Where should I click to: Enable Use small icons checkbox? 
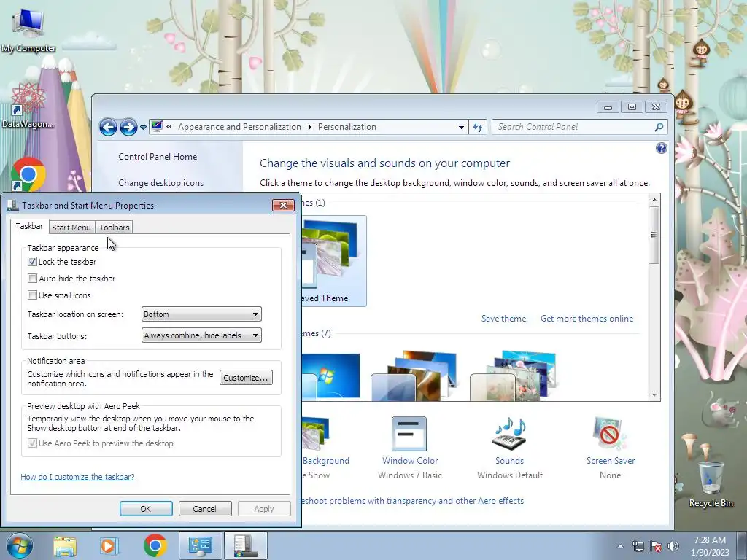32,295
